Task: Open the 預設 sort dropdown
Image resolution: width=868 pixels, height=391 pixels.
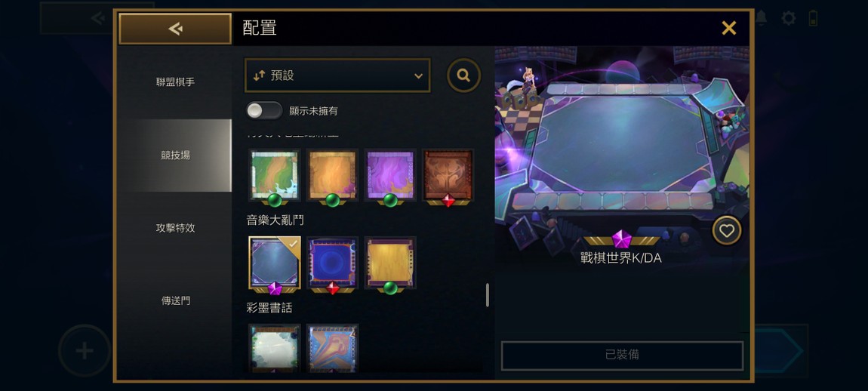Action: [337, 75]
